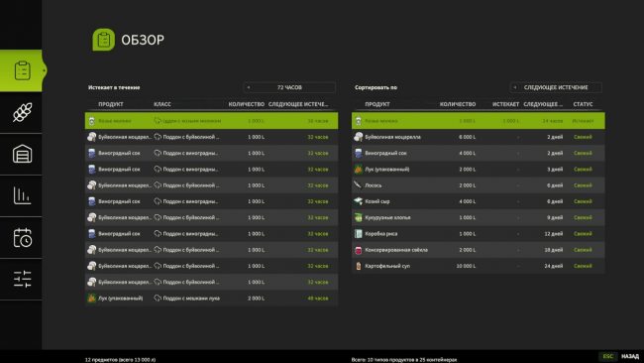Click Свежий status in the Лосось row

(x=583, y=185)
